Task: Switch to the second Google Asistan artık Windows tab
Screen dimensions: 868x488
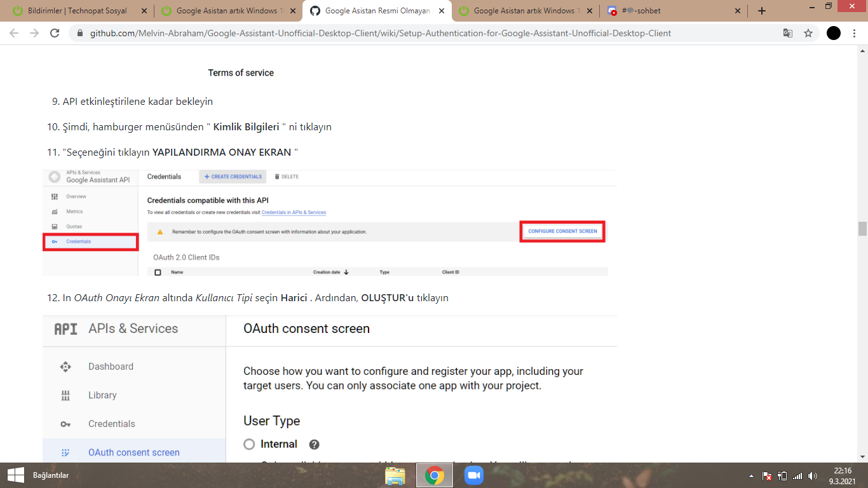Action: click(227, 11)
